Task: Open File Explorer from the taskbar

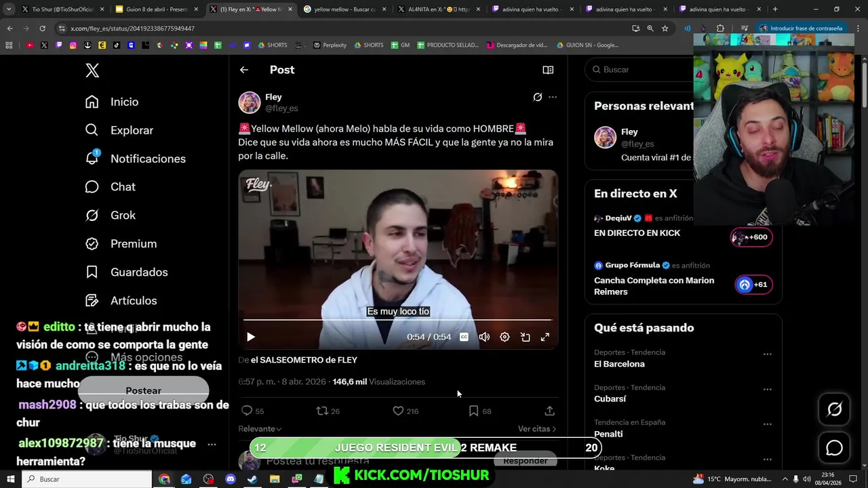Action: [x=275, y=479]
